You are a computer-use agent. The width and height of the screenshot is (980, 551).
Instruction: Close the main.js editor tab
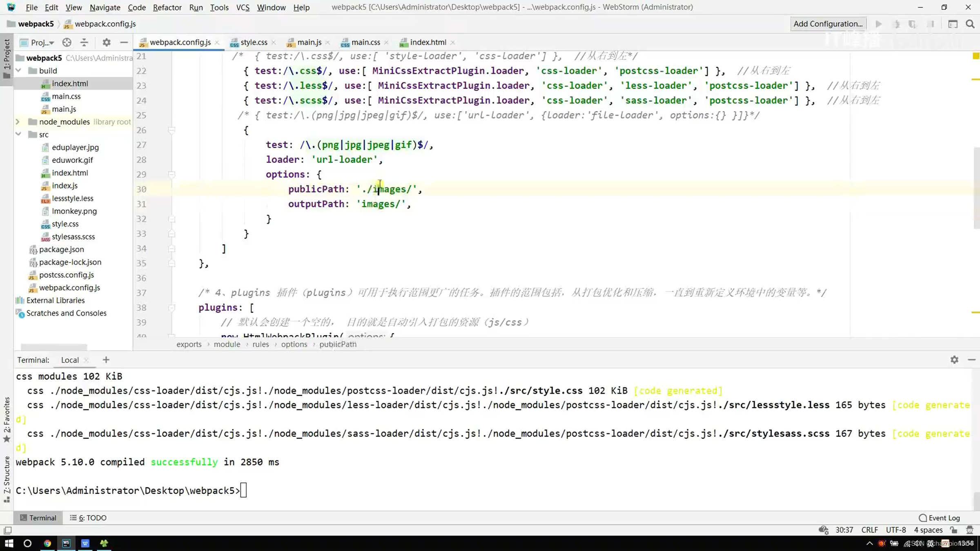click(x=327, y=42)
